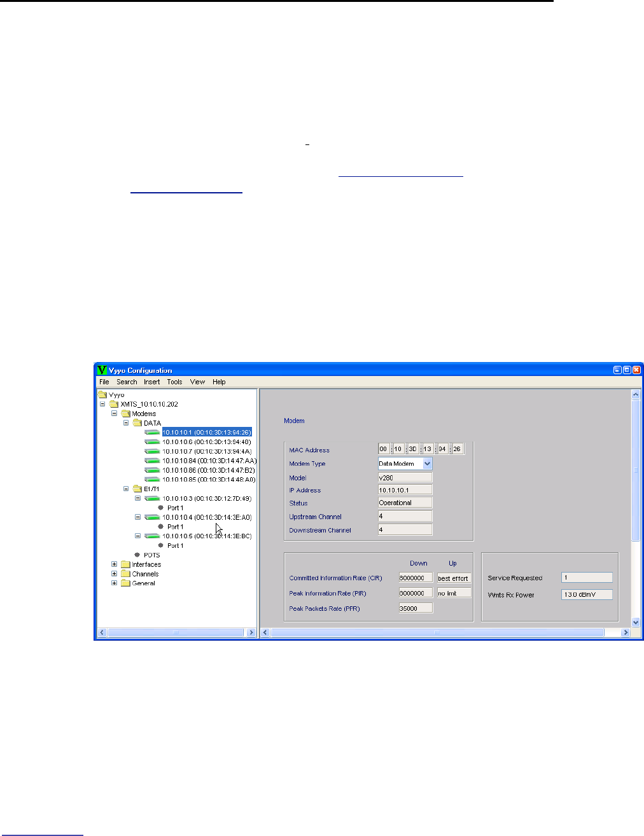
Task: Click the details pane's scroll-up arrow
Action: pos(635,394)
